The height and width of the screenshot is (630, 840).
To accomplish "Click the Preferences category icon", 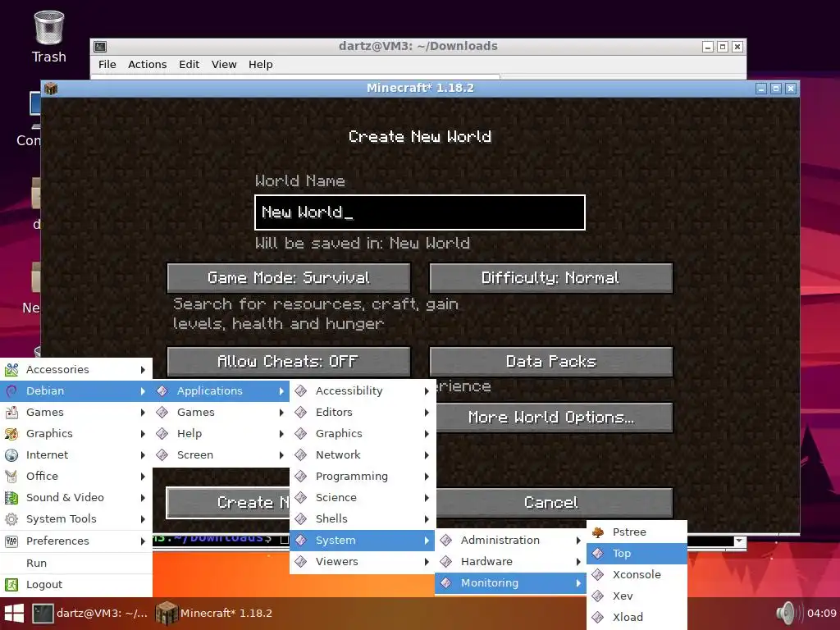I will coord(11,541).
